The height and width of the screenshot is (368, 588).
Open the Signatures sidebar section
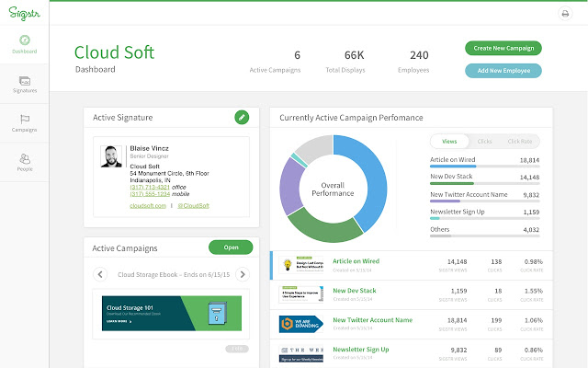[x=25, y=84]
